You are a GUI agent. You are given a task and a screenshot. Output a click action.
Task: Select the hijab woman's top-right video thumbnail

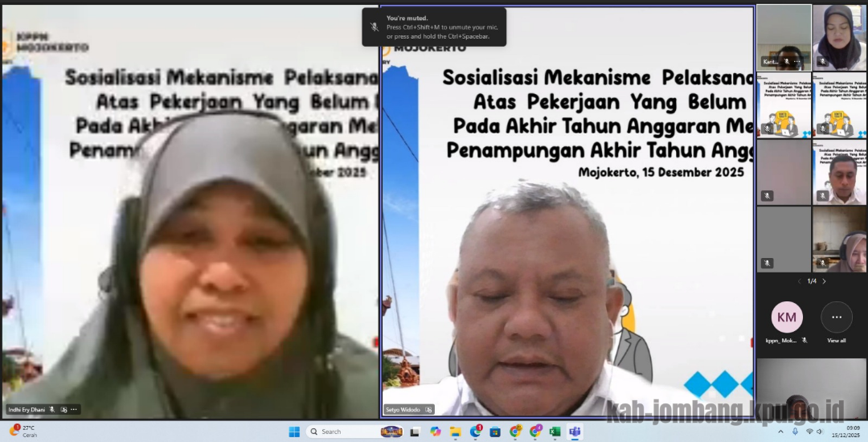coord(839,37)
